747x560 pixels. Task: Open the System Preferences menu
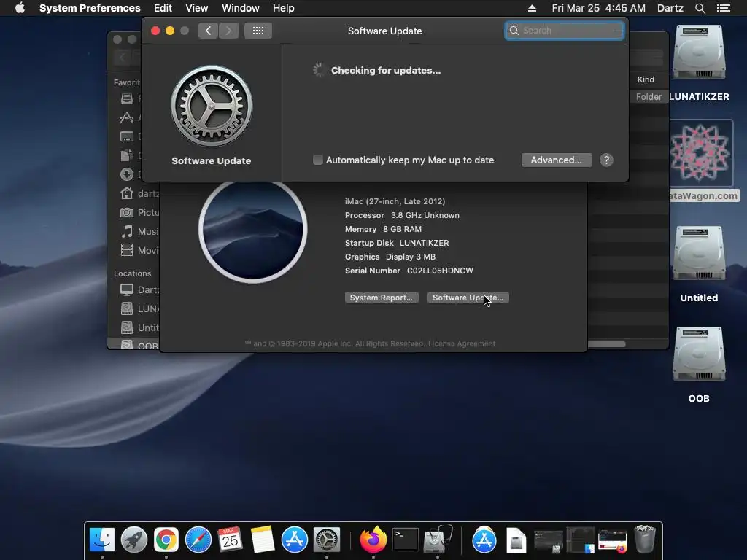[x=90, y=8]
